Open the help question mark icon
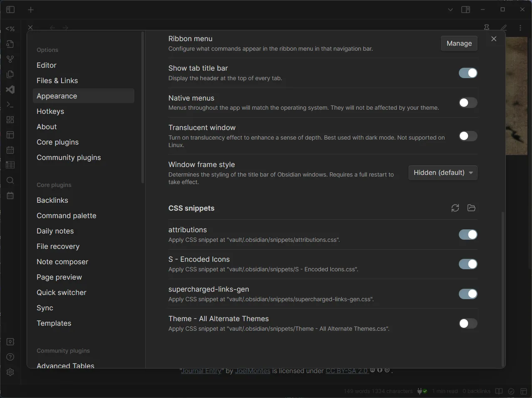Image resolution: width=532 pixels, height=398 pixels. pos(10,356)
